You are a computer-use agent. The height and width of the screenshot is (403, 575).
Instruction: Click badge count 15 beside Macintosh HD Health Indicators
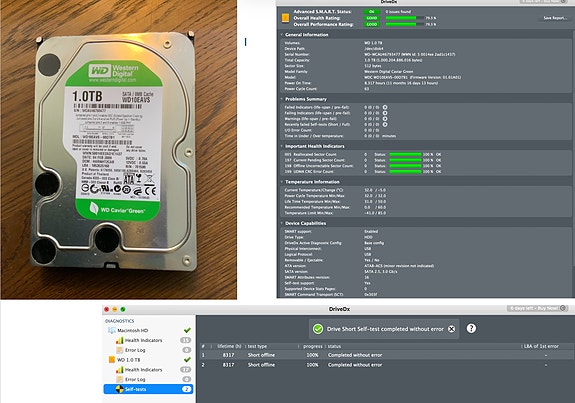pyautogui.click(x=186, y=340)
